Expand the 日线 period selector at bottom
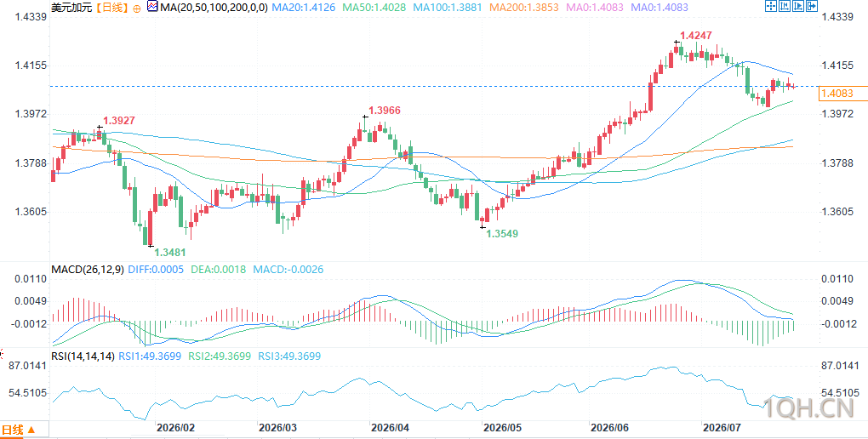Viewport: 868px width, 439px height. 18,430
